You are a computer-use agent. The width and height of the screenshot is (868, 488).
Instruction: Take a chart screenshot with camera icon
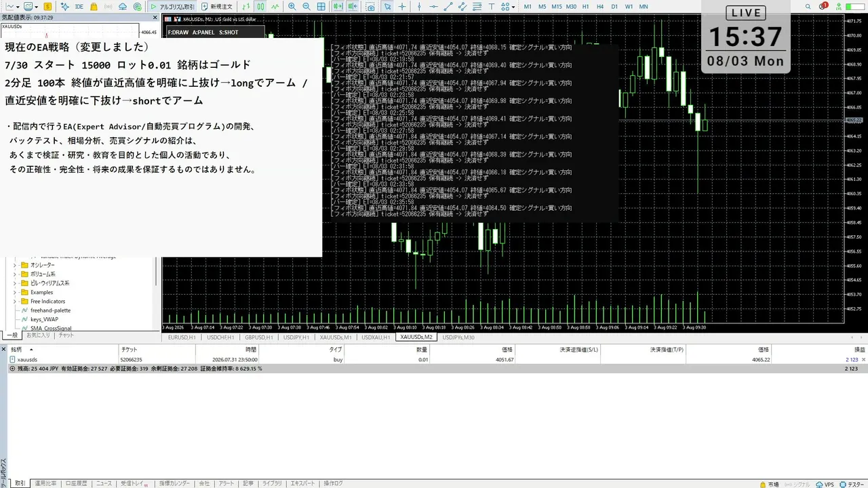tap(370, 6)
